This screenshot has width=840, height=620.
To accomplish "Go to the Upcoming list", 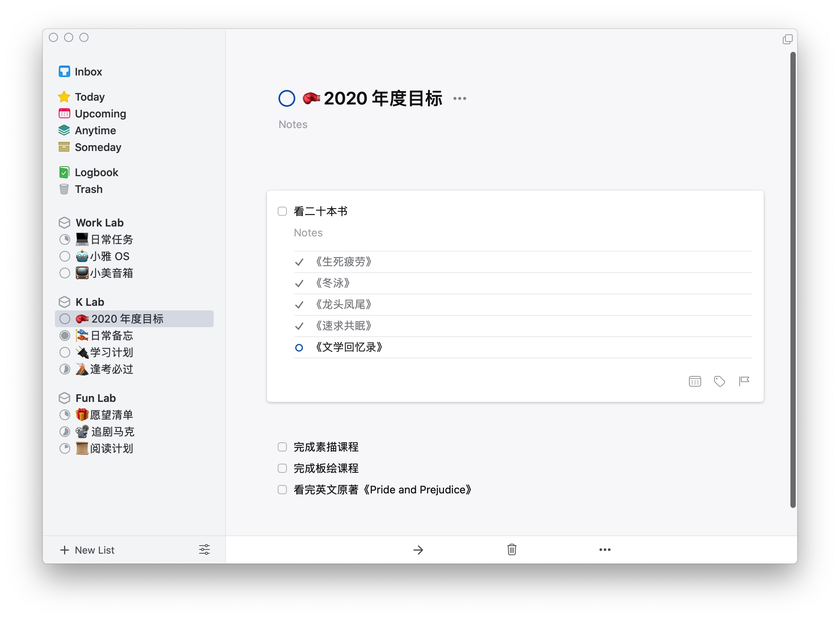I will [100, 114].
